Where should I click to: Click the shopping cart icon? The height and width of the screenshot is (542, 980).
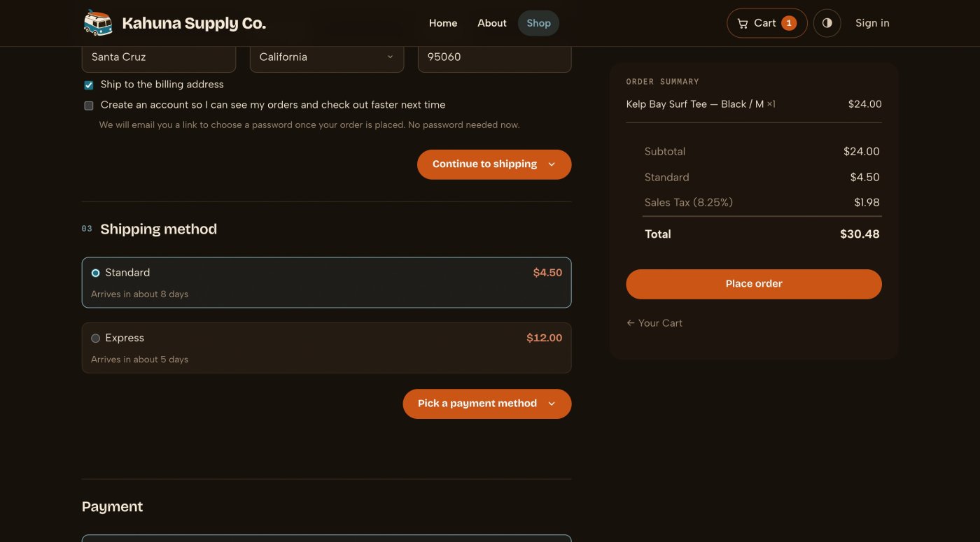[743, 23]
